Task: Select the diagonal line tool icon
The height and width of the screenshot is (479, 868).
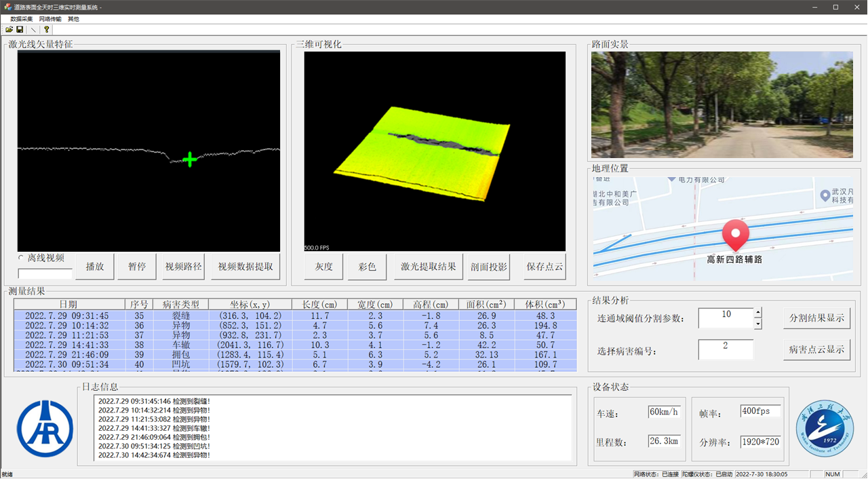Action: tap(33, 30)
